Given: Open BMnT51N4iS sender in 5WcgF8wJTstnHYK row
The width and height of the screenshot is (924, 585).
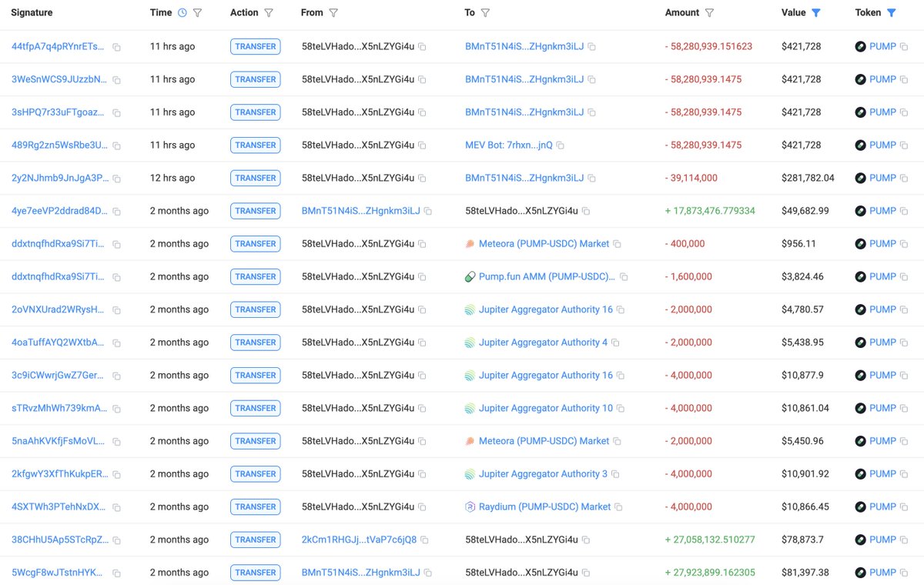Looking at the screenshot, I should pyautogui.click(x=361, y=573).
